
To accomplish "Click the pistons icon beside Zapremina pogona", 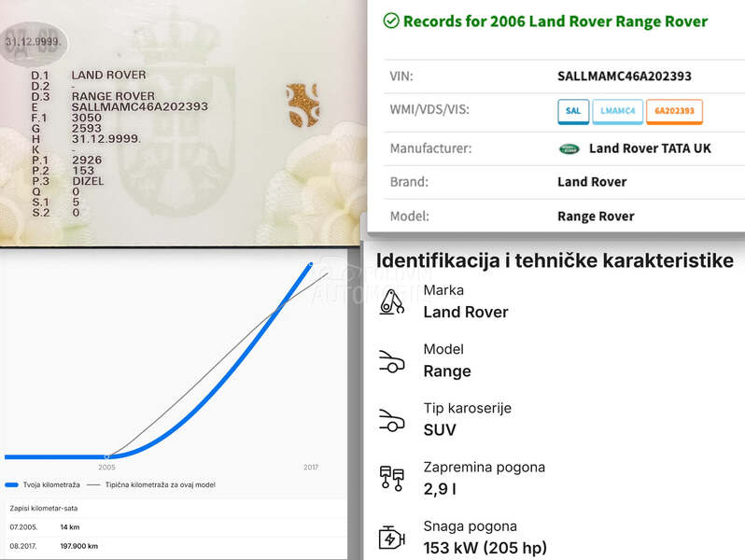I will (x=391, y=479).
